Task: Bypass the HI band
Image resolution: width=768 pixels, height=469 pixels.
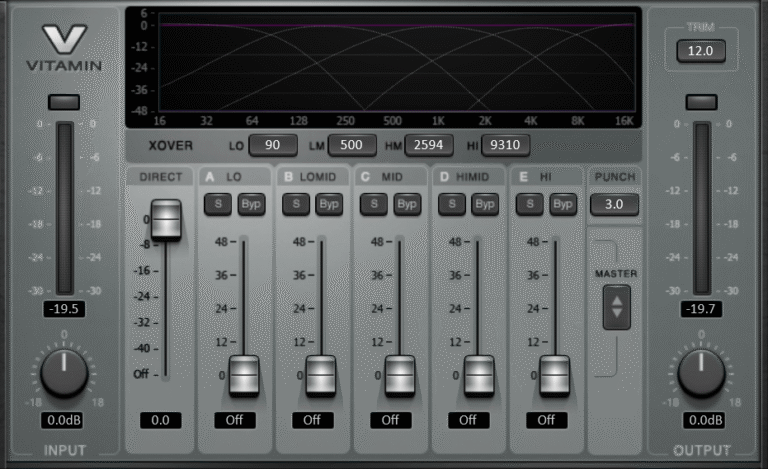Action: [563, 204]
